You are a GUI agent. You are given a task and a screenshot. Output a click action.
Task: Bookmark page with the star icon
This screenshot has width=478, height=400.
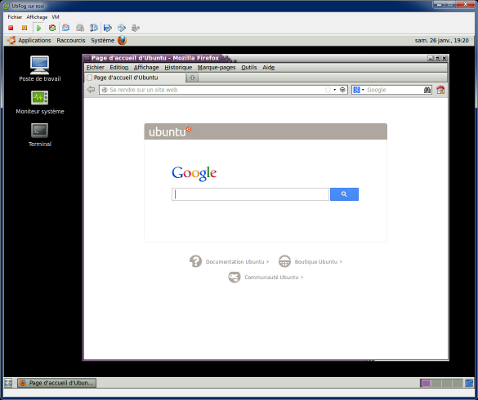tap(328, 90)
